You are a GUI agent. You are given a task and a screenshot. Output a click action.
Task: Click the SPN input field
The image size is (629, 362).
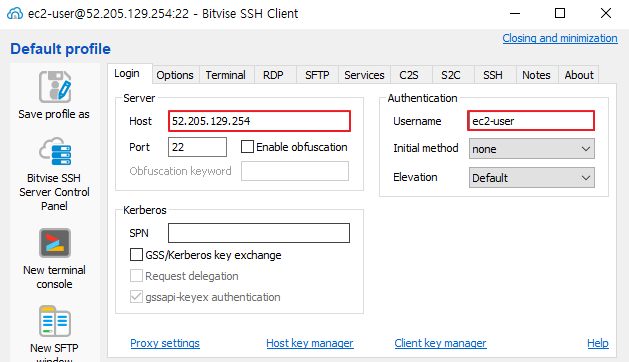tap(259, 233)
